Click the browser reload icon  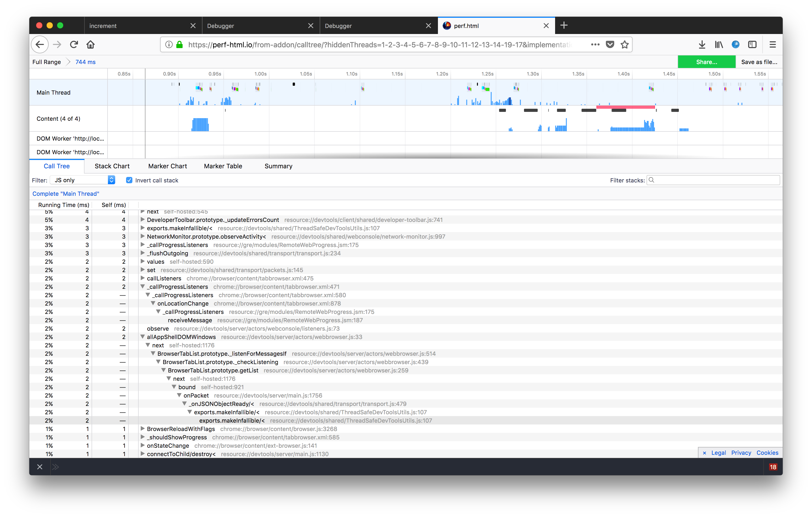[74, 44]
